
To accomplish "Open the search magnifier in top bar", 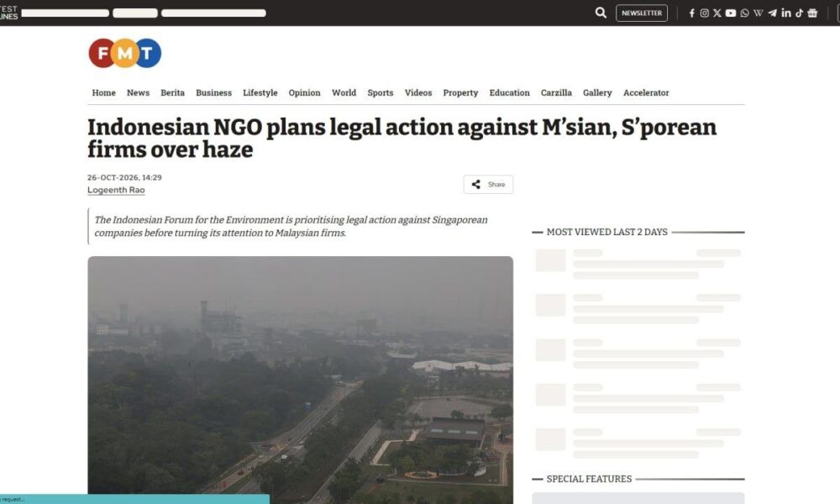I will [601, 13].
